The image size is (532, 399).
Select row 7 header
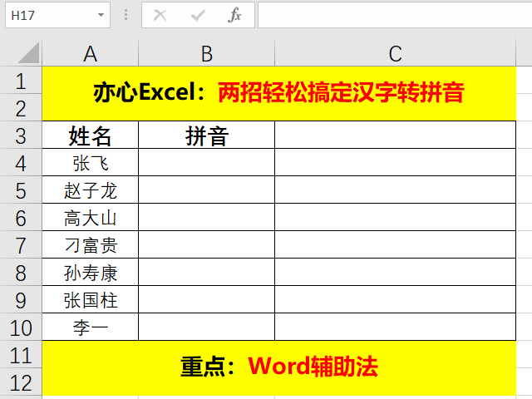(21, 245)
